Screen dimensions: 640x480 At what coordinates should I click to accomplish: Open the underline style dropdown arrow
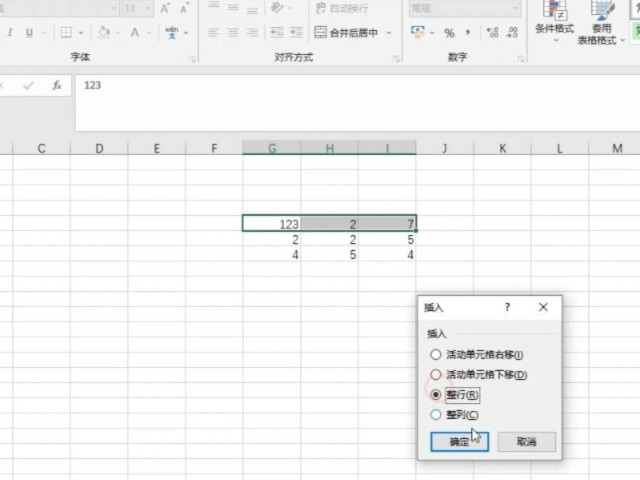[44, 33]
